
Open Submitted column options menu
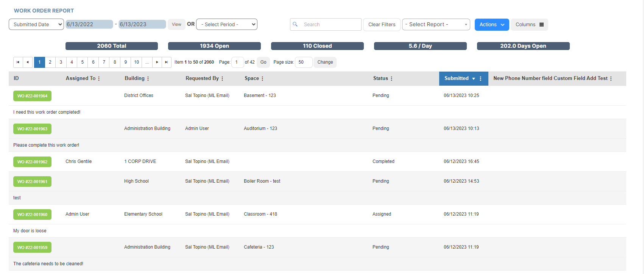click(480, 78)
